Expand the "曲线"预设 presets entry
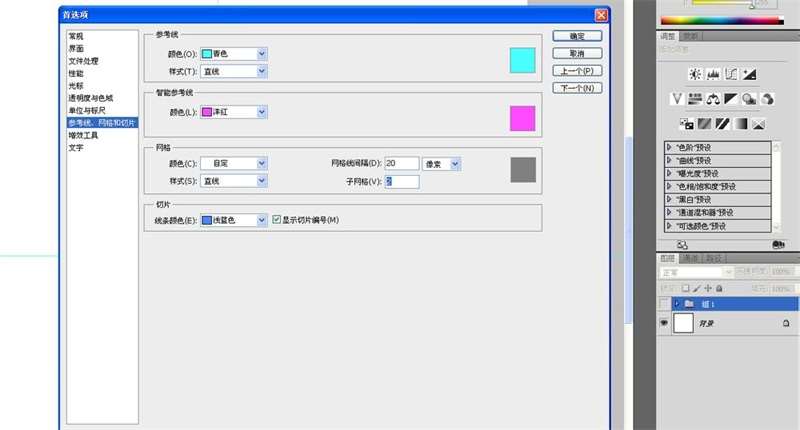Viewport: 800px width, 430px height. coord(717,161)
